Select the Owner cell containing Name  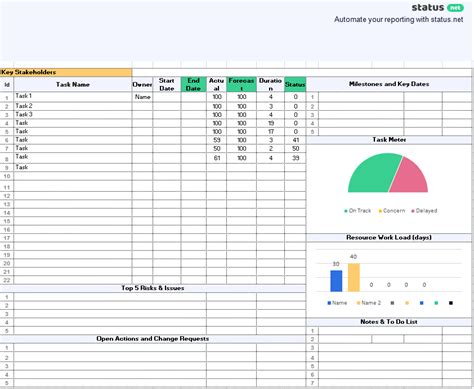tap(142, 97)
